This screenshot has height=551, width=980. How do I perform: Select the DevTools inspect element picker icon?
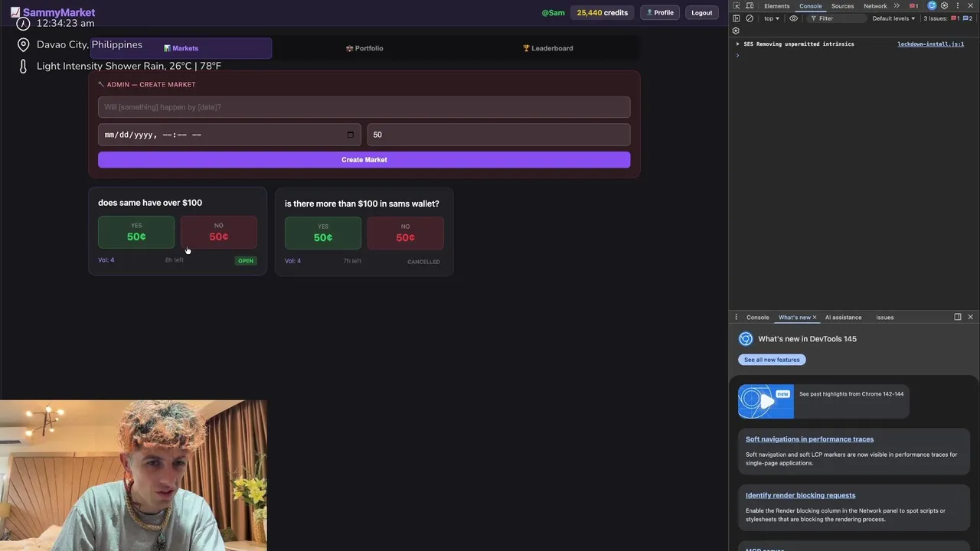tap(737, 6)
